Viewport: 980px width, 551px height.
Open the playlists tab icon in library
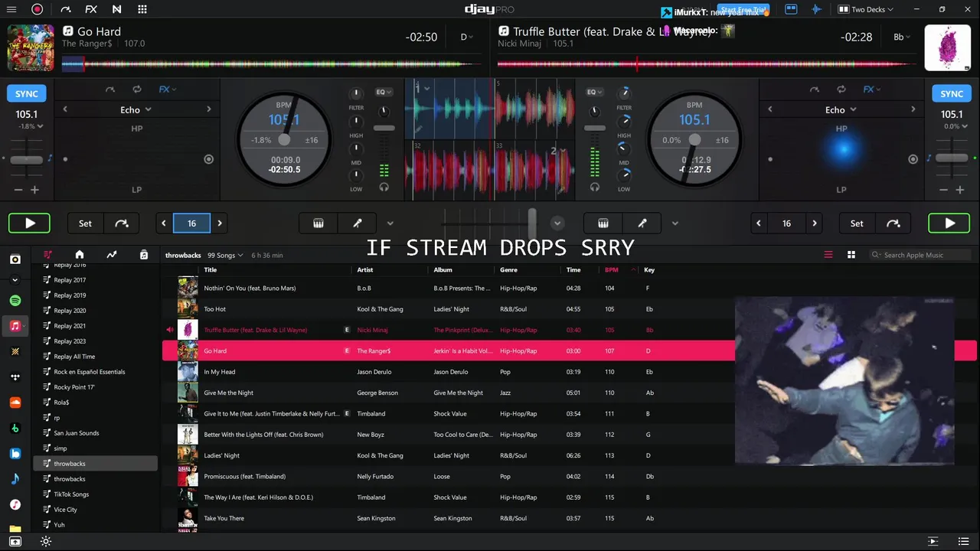coord(47,255)
